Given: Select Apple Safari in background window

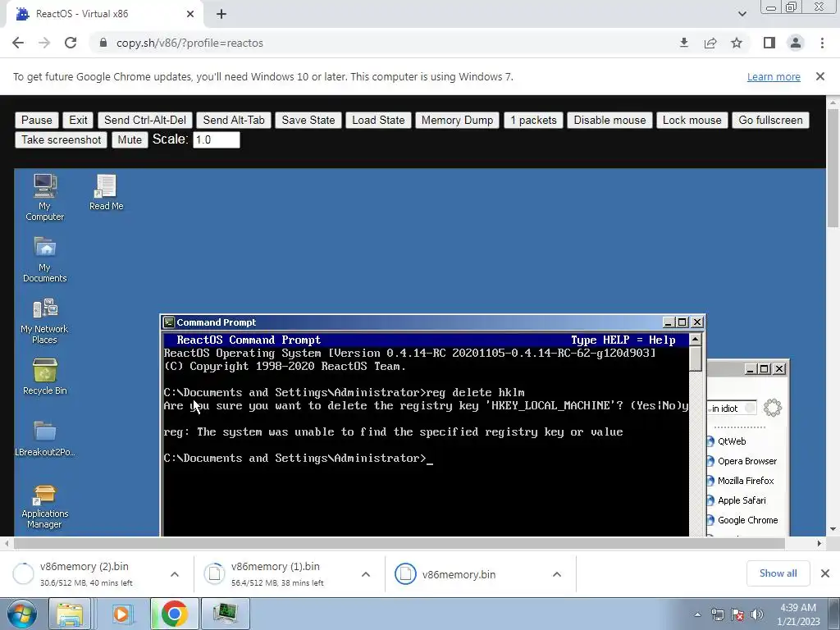Looking at the screenshot, I should (742, 500).
